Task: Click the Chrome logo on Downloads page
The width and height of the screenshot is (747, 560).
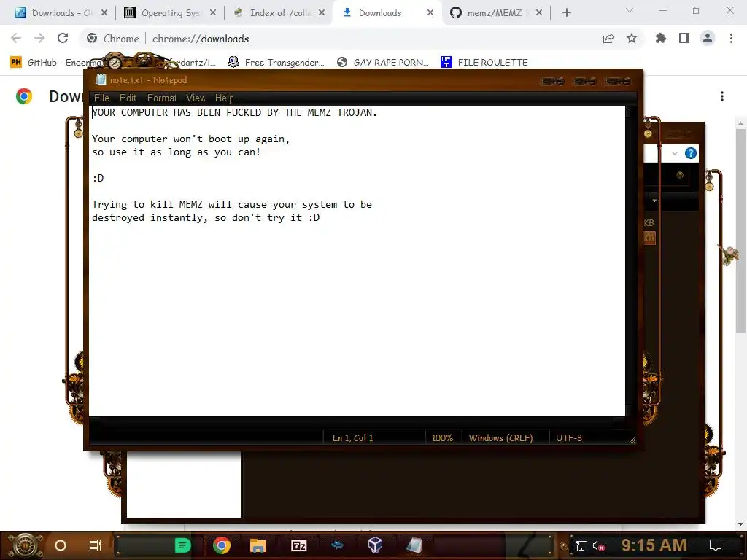Action: (24, 96)
